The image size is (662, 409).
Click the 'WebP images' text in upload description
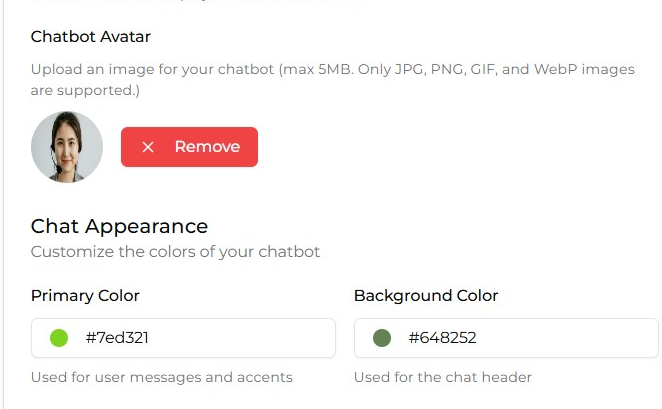pyautogui.click(x=584, y=69)
